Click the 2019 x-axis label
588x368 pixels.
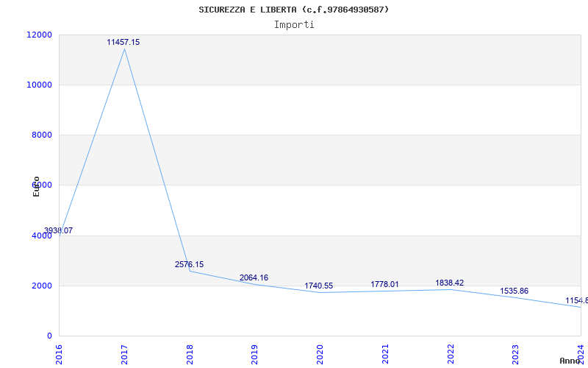click(x=254, y=354)
